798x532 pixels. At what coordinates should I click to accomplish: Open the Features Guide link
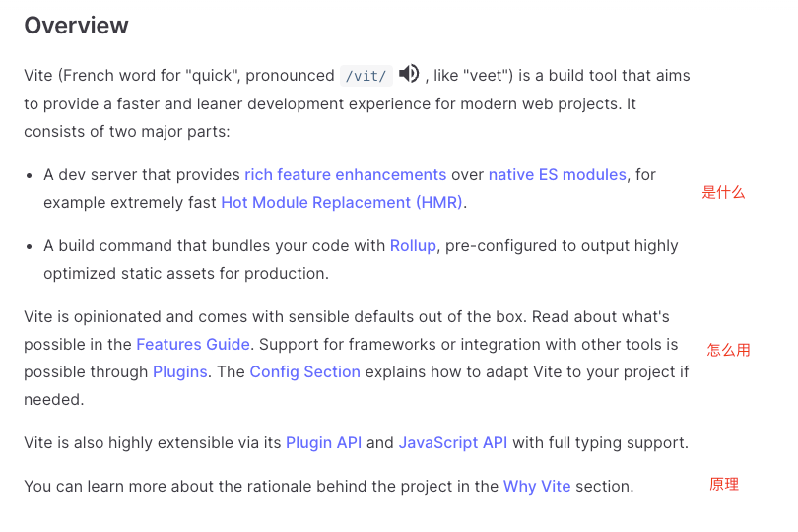pos(193,344)
